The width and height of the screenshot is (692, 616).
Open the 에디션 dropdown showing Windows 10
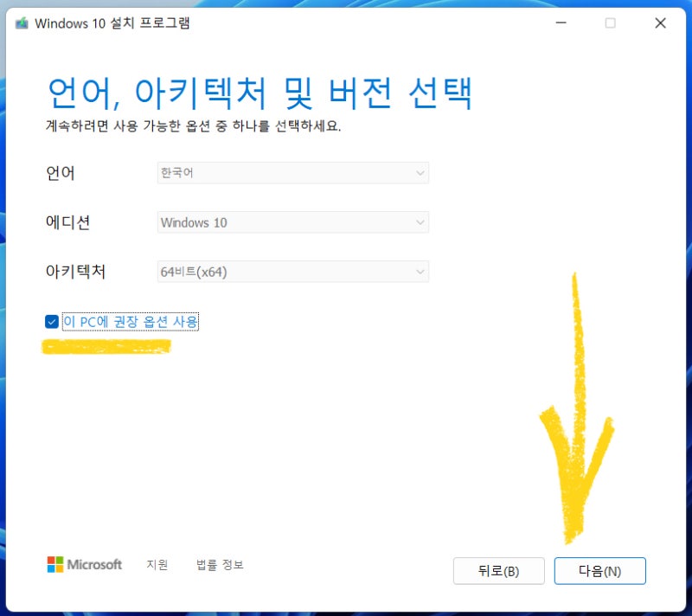[x=293, y=222]
